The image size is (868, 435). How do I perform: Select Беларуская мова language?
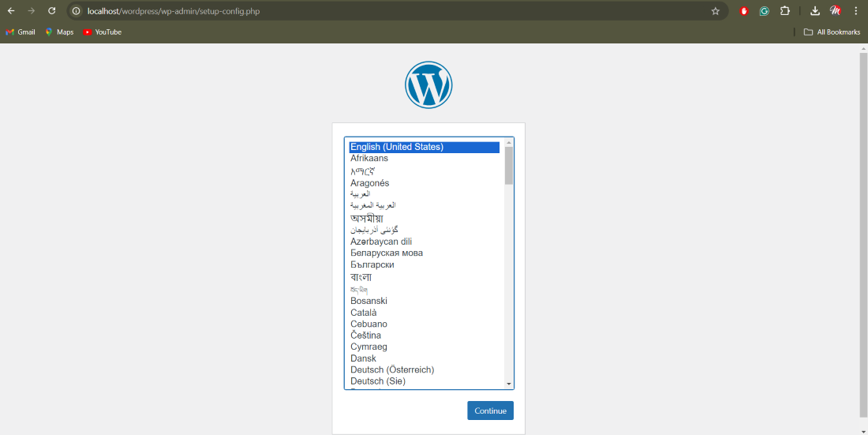pyautogui.click(x=424, y=253)
